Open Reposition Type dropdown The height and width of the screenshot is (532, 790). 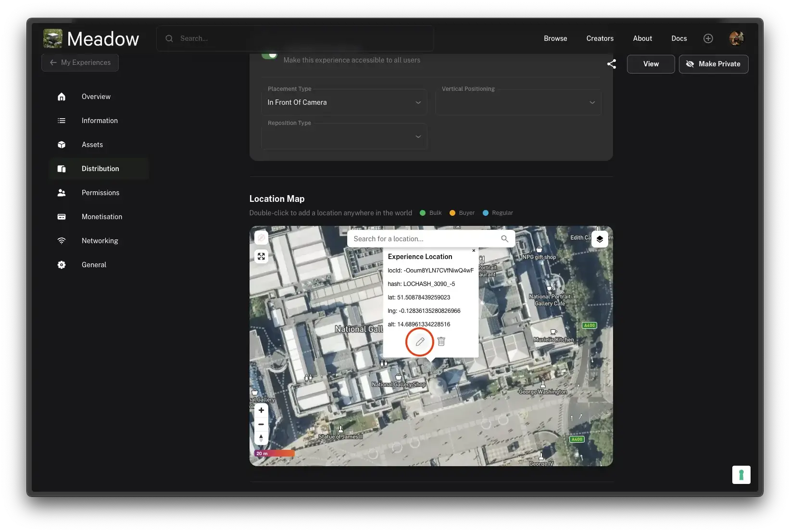coord(344,136)
